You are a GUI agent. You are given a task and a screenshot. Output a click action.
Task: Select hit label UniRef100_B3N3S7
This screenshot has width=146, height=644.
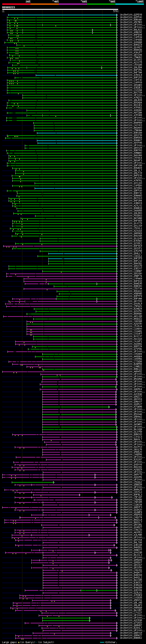(131, 583)
